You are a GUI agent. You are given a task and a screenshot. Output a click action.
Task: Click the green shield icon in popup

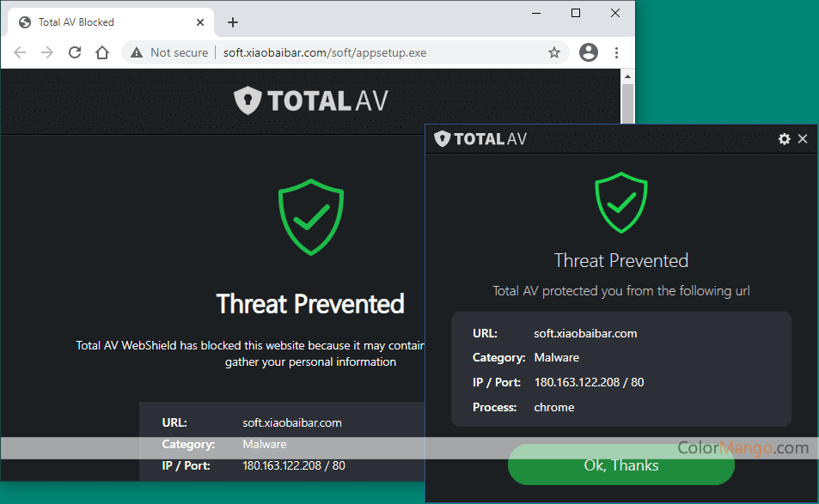[x=620, y=203]
